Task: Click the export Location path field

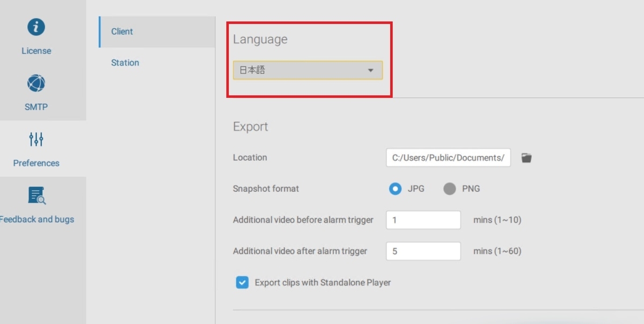Action: [448, 158]
